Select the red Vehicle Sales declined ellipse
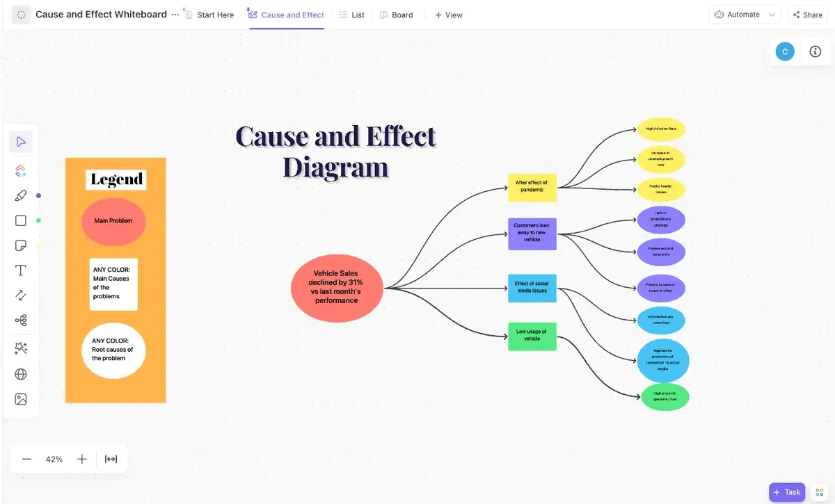835x504 pixels. [337, 288]
